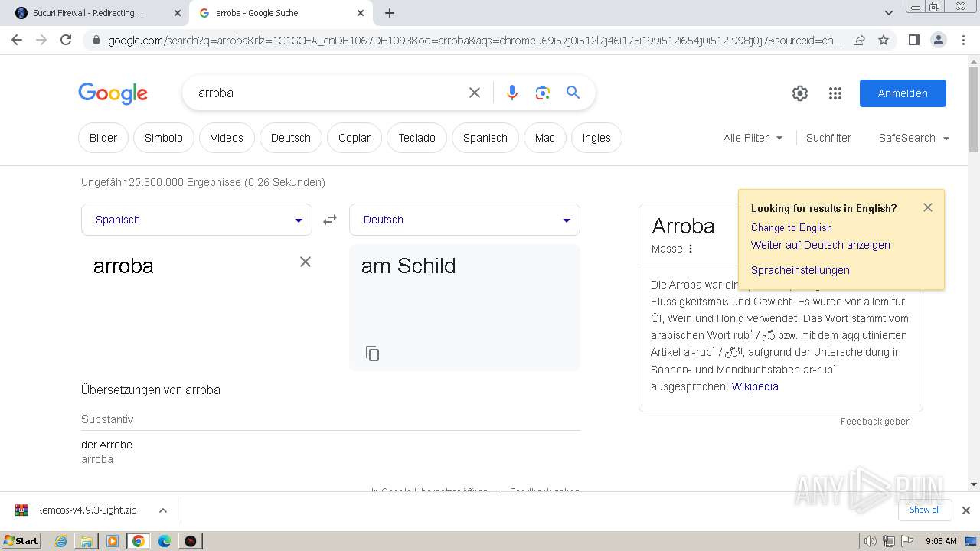Copy the translation am Schild

(x=373, y=354)
